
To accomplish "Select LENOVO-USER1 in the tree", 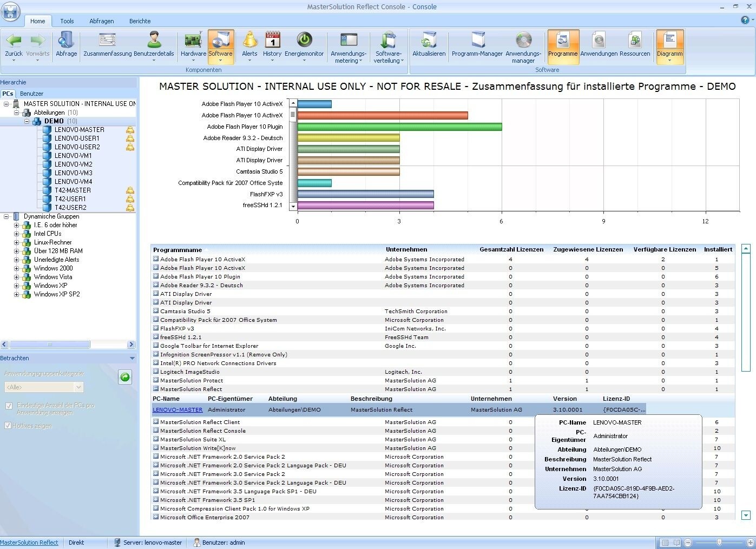I will [x=77, y=138].
